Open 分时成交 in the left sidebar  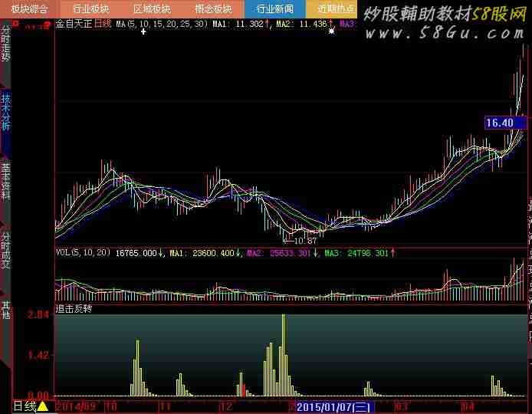(6, 251)
